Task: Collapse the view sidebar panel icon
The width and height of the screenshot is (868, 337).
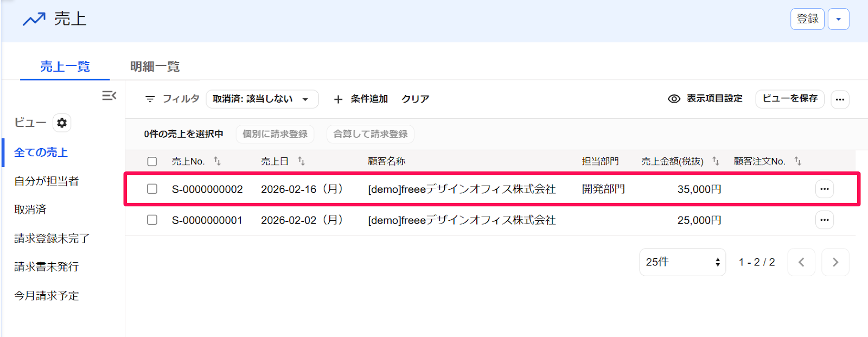Action: click(109, 96)
